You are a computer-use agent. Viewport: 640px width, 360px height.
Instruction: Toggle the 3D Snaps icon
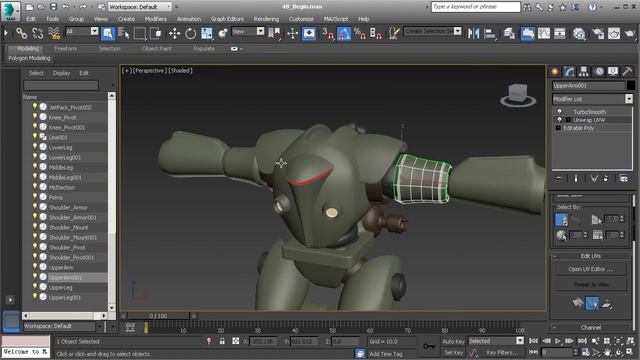(328, 33)
